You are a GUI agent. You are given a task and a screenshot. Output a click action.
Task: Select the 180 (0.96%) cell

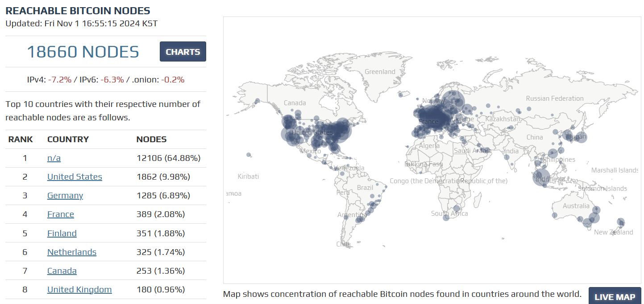pos(161,289)
